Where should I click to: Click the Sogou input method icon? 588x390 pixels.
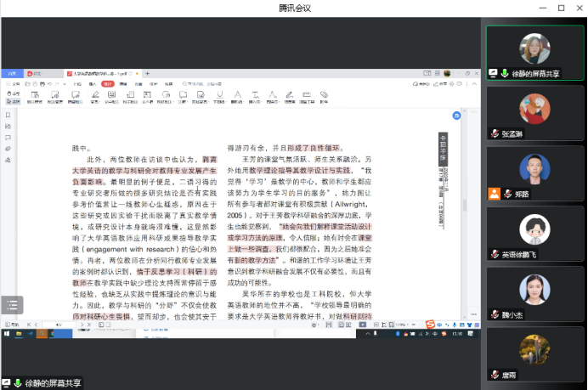431,325
